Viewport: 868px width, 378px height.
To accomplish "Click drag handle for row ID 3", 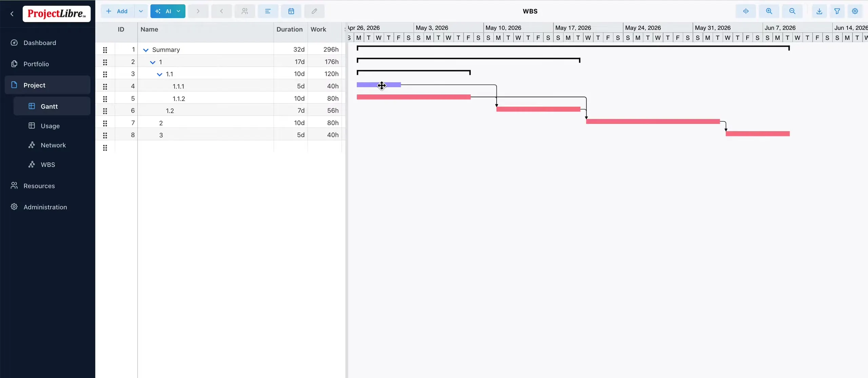I will [x=105, y=75].
